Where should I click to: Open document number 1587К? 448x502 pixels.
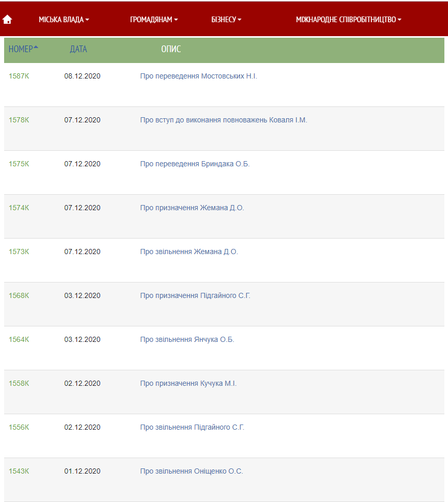point(19,76)
